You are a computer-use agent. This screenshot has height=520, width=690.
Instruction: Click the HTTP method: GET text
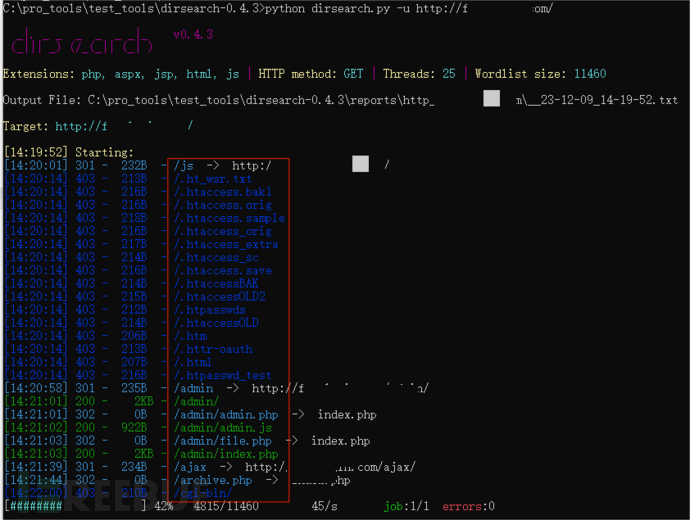(x=311, y=74)
